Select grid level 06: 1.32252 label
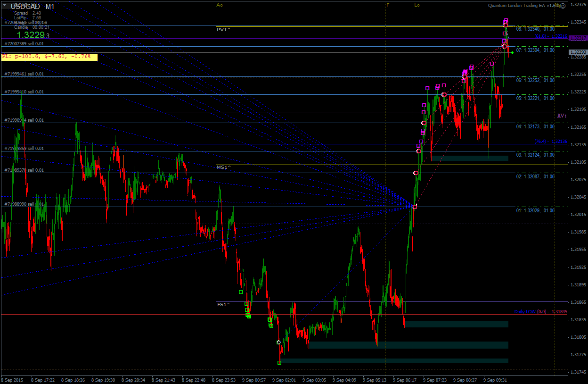This screenshot has width=588, height=384. [535, 80]
